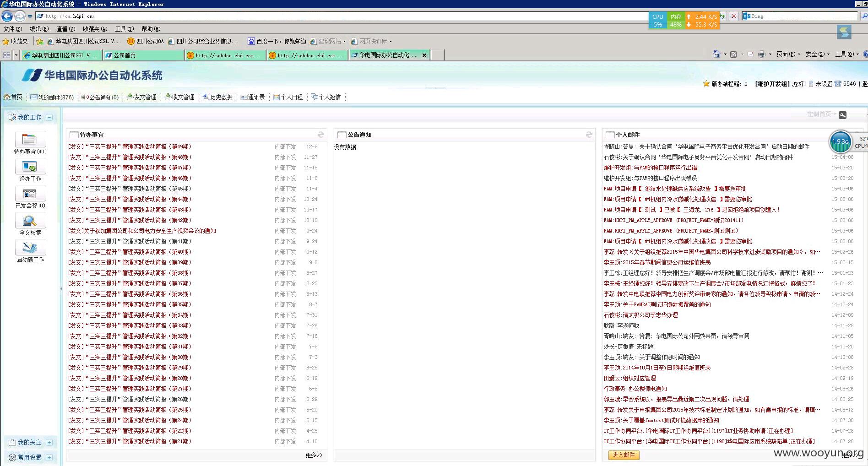868x466 pixels.
Task: Click the URL address bar field
Action: (x=343, y=16)
